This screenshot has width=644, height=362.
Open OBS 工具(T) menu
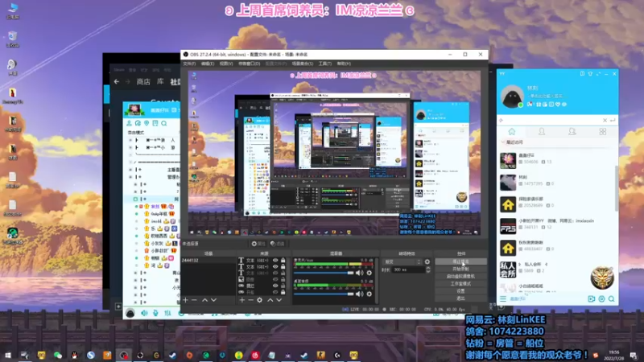click(x=325, y=64)
